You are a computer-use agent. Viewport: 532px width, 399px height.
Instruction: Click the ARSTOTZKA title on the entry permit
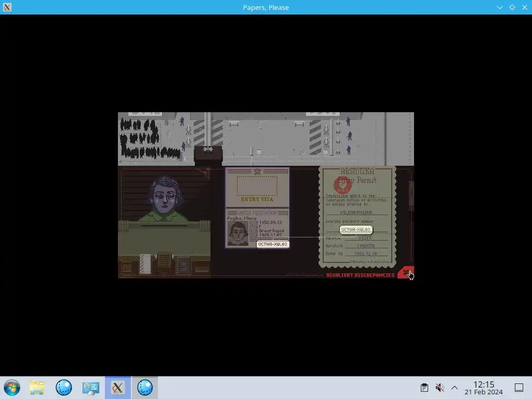point(357,171)
